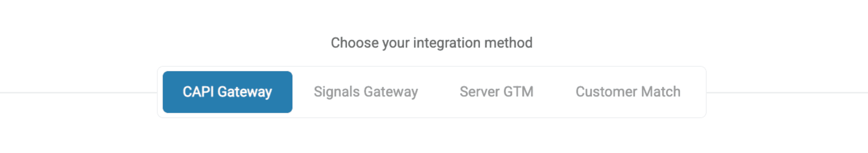This screenshot has width=868, height=153.
Task: Click the 'Choose your integration method' heading
Action: 432,43
